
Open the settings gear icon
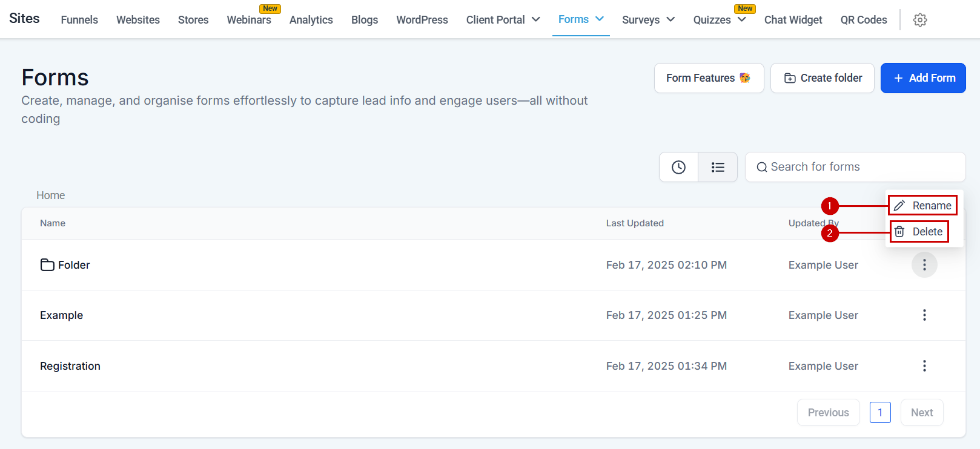point(919,20)
